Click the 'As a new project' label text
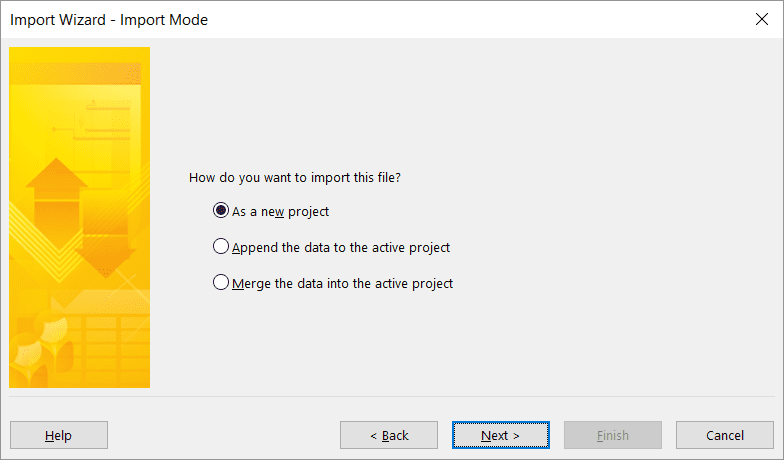The image size is (784, 460). coord(280,212)
